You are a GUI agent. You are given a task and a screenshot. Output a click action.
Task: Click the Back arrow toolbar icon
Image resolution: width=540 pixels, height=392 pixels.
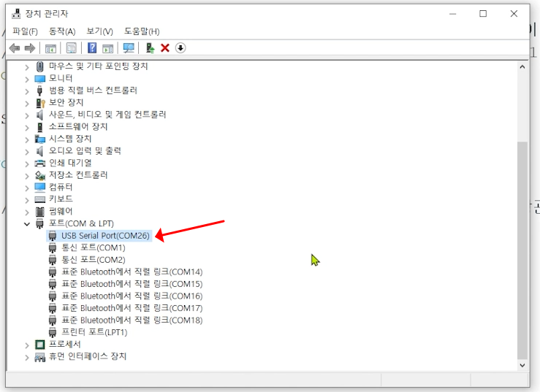pos(15,48)
